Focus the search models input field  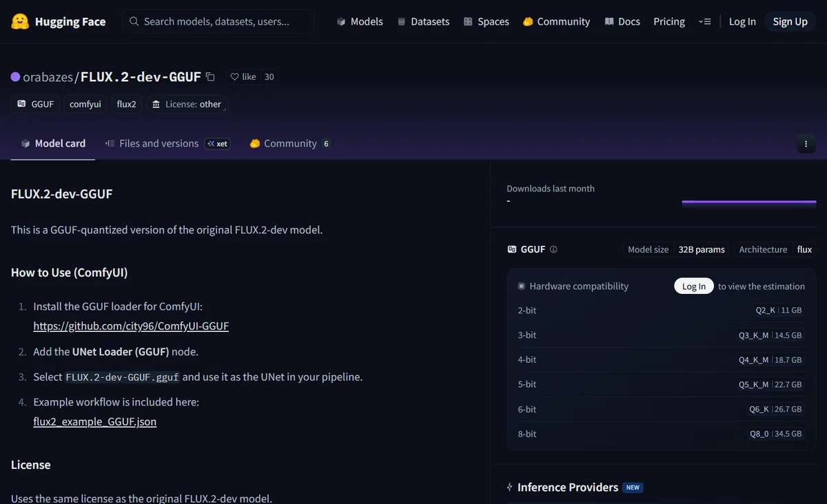click(x=218, y=21)
